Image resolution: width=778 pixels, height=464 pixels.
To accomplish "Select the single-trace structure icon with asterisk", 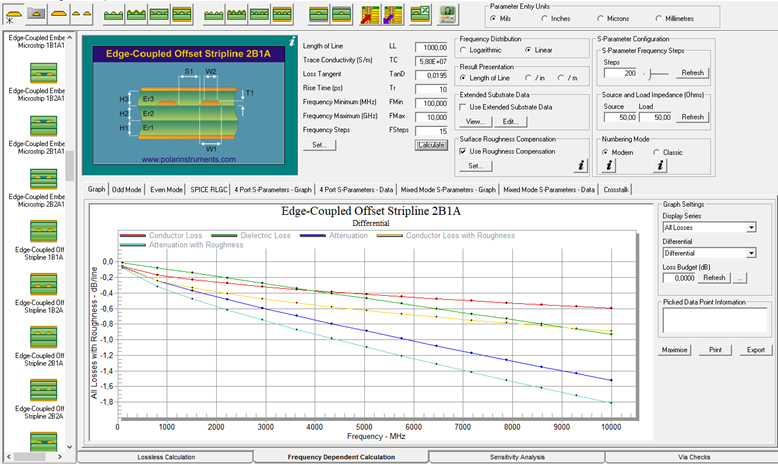I will [13, 15].
